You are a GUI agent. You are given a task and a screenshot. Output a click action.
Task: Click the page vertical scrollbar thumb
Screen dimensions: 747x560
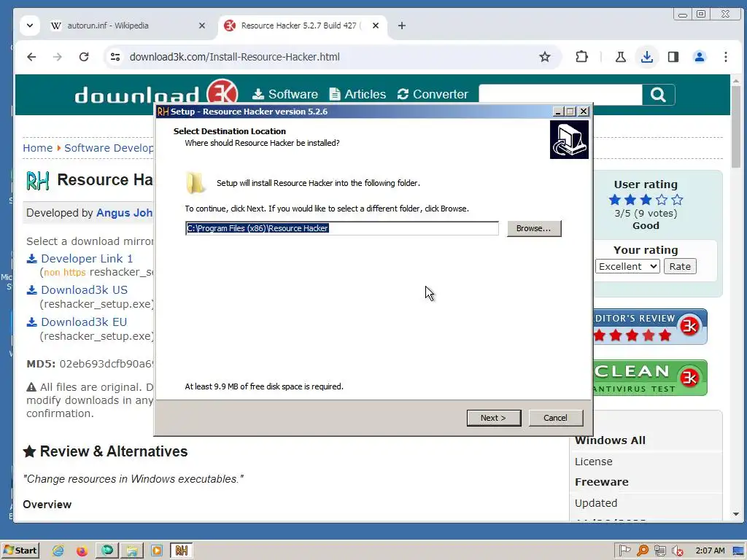click(736, 127)
